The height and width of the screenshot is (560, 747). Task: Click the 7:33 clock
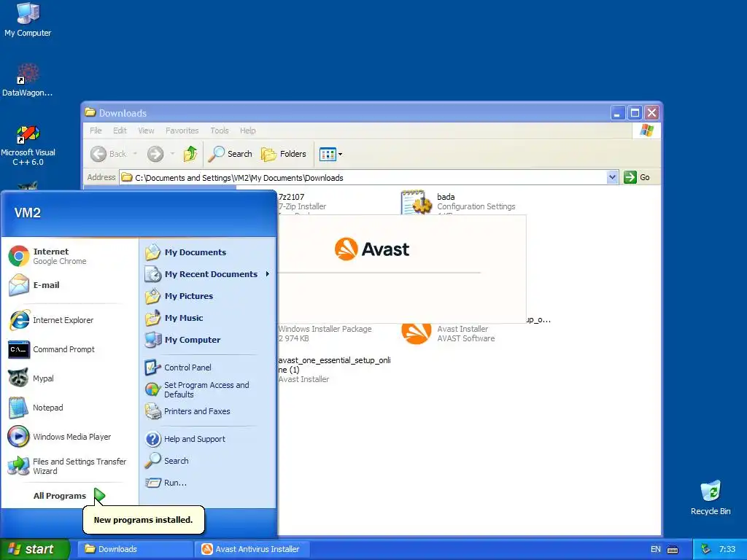click(x=727, y=549)
